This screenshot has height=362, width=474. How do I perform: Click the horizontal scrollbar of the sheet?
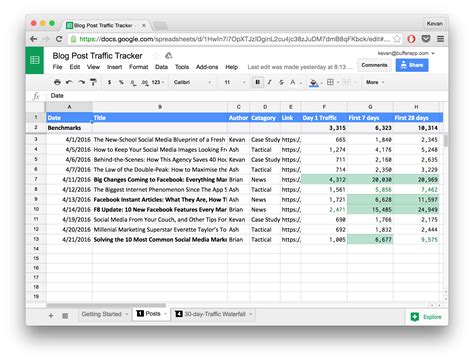pyautogui.click(x=106, y=305)
